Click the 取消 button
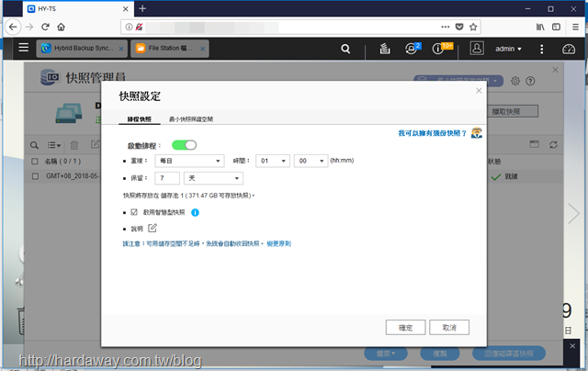The width and height of the screenshot is (588, 371). (x=449, y=327)
